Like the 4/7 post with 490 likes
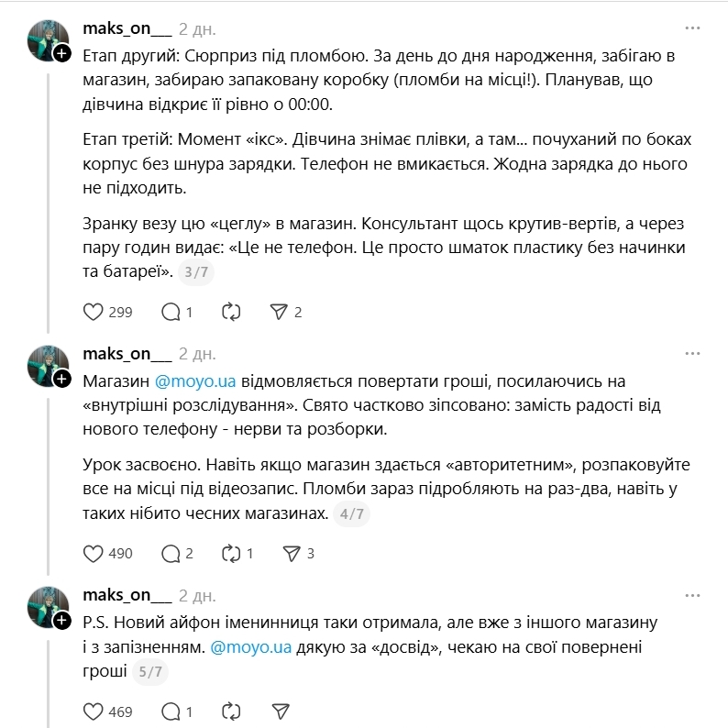Viewport: 728px width, 728px height. pos(94,553)
